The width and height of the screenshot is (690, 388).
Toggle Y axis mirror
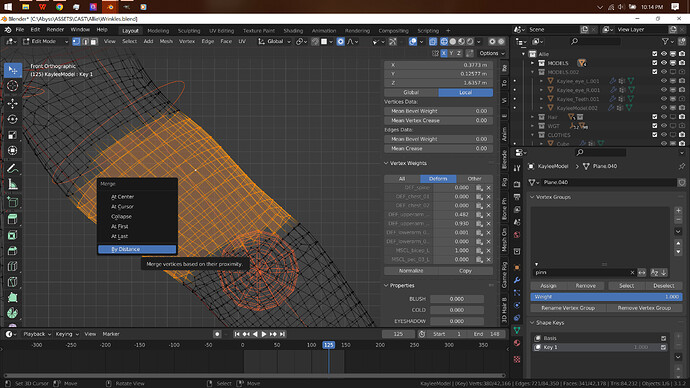click(451, 53)
